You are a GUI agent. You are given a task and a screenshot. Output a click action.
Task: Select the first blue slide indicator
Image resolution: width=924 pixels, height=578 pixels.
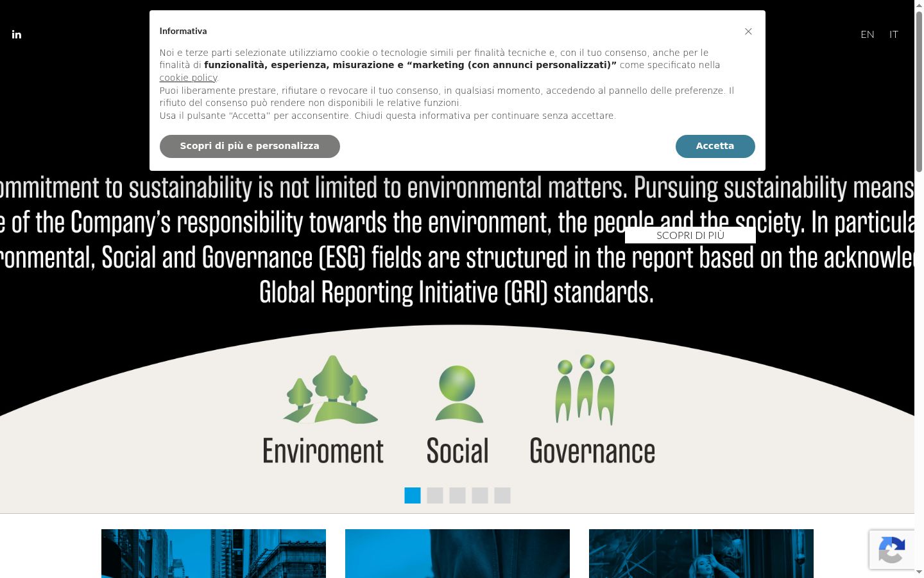[x=413, y=495]
